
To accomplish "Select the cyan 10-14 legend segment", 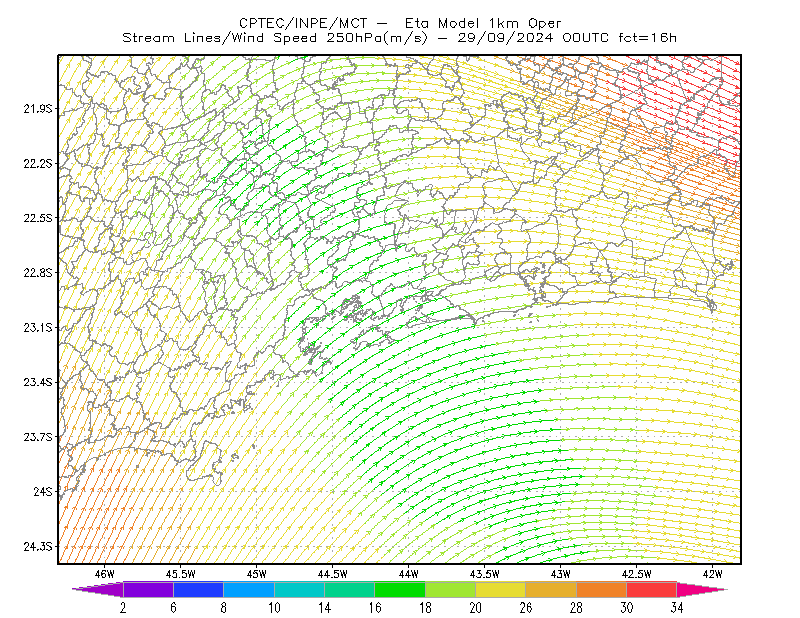I will [299, 589].
